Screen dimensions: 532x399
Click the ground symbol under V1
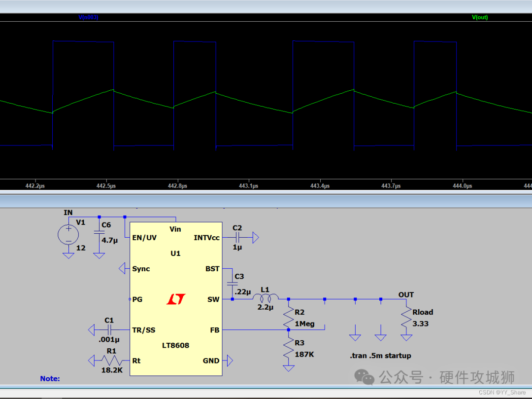68,255
